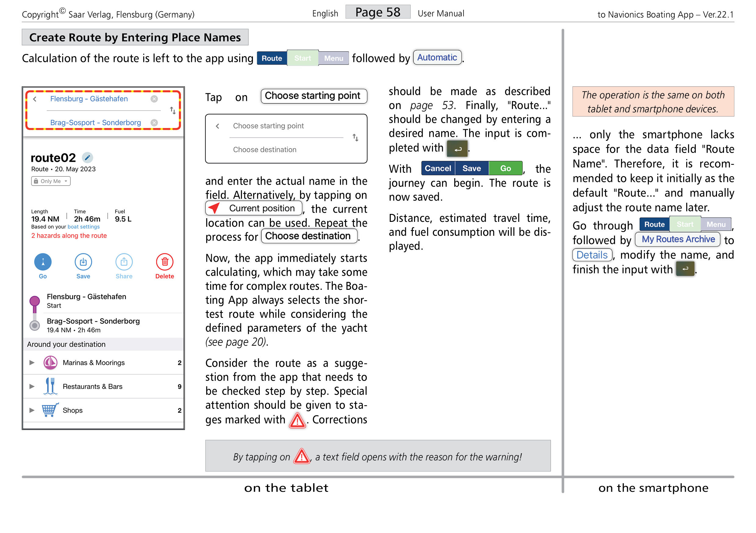Screen dimensions: 756x533
Task: Select the purple Flensburg start waypoint marker
Action: click(x=34, y=301)
